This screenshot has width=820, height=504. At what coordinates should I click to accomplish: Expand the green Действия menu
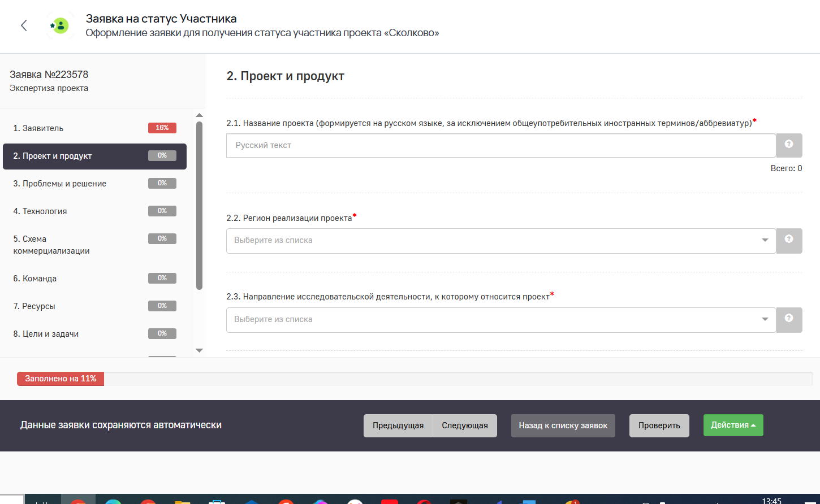[x=733, y=425]
